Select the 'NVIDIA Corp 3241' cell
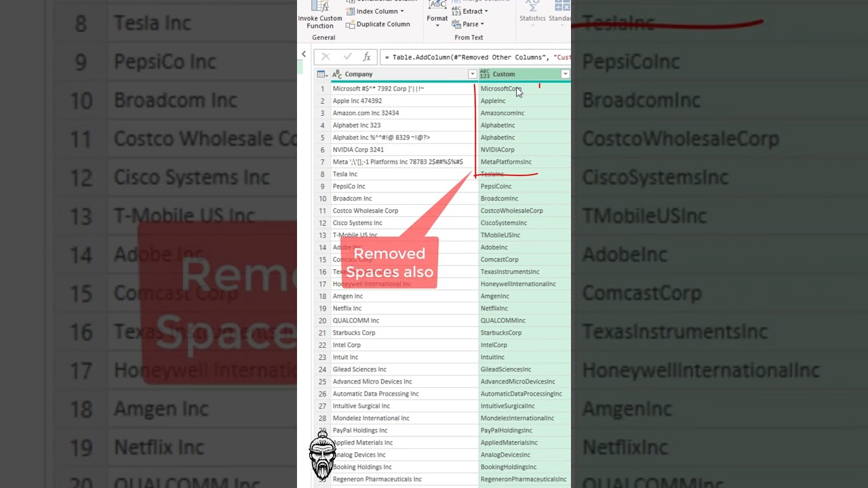 coord(404,150)
